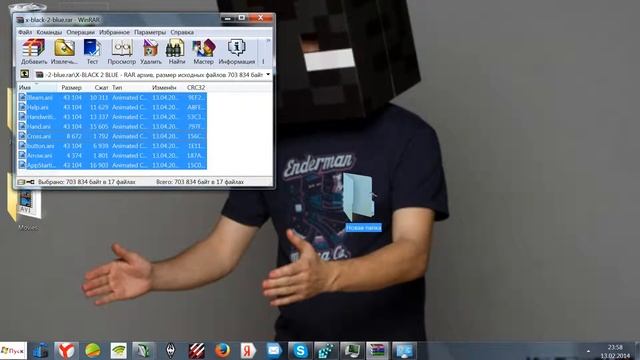
Task: Open the archive path dropdown arrow
Action: (x=268, y=75)
